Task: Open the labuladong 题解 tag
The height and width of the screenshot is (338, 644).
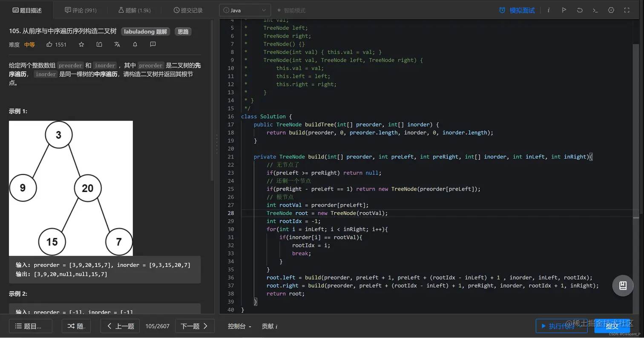Action: pos(145,32)
